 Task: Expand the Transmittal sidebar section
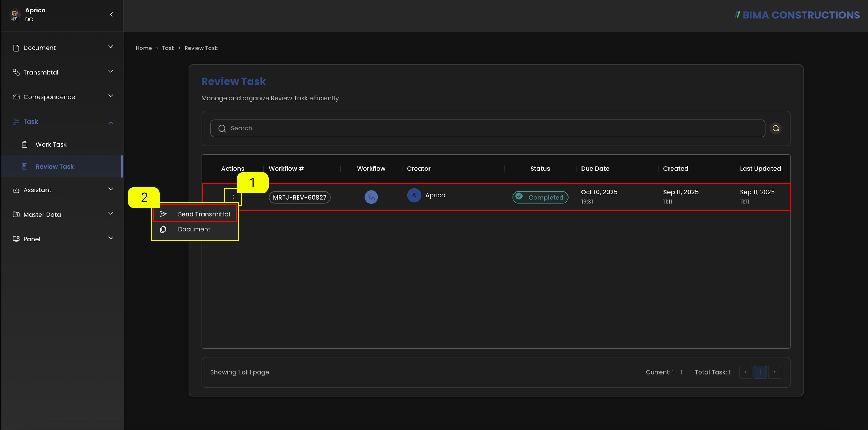point(110,71)
